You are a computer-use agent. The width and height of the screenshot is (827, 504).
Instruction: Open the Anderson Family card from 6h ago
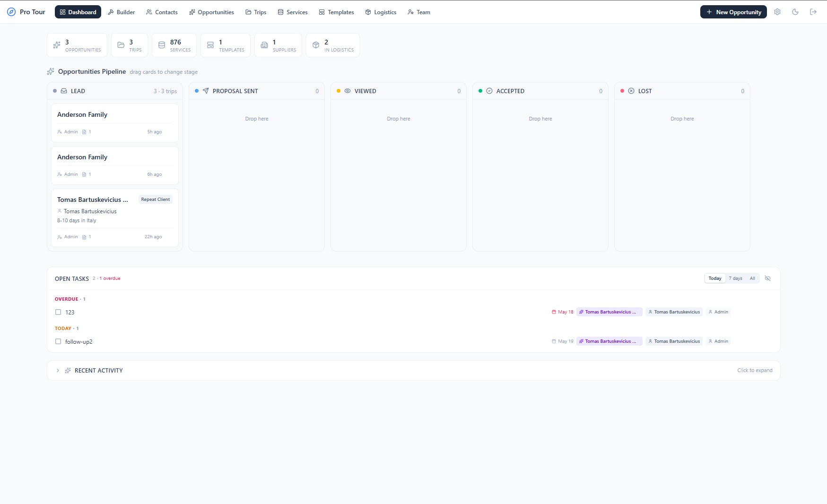pyautogui.click(x=115, y=165)
